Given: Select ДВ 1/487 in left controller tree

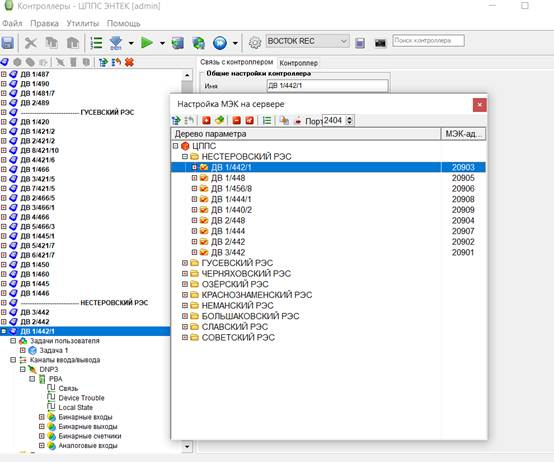Looking at the screenshot, I should tap(35, 74).
